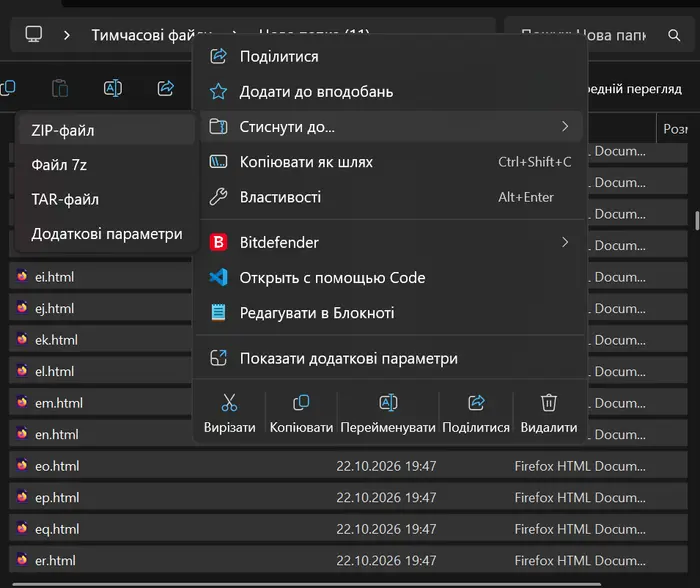Click the Notepad icon beside Редагувати в Блокноті
The height and width of the screenshot is (588, 700).
218,313
